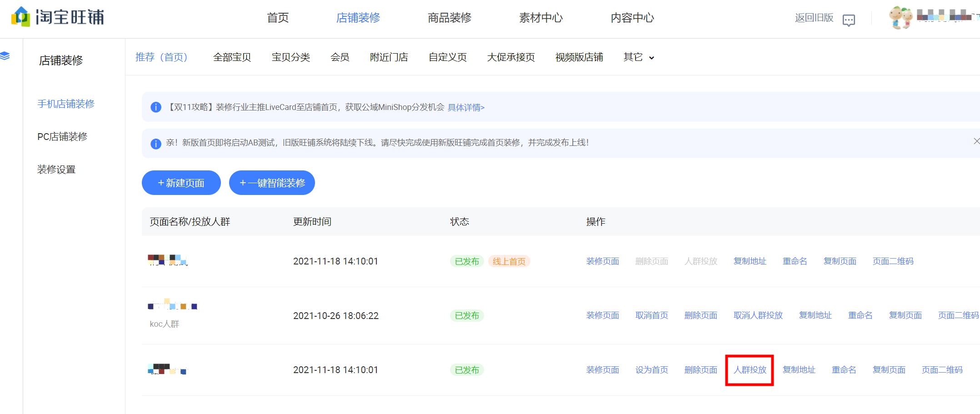Open 素材中心 menu

(x=541, y=18)
